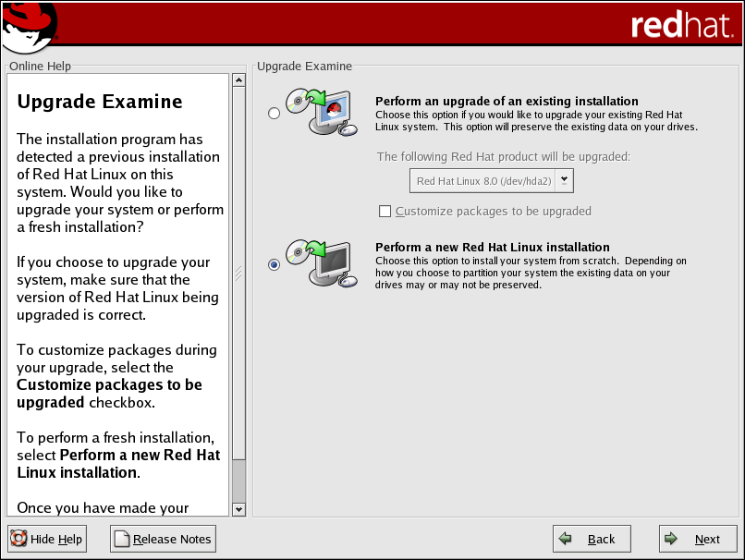Go Back to the previous installer screen
The height and width of the screenshot is (560, 745).
click(592, 539)
